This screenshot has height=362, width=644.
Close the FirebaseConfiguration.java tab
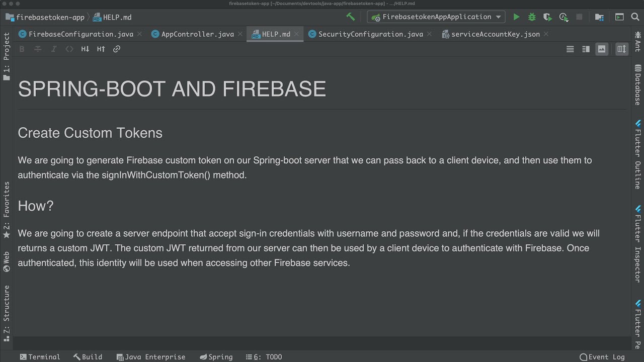pos(140,34)
